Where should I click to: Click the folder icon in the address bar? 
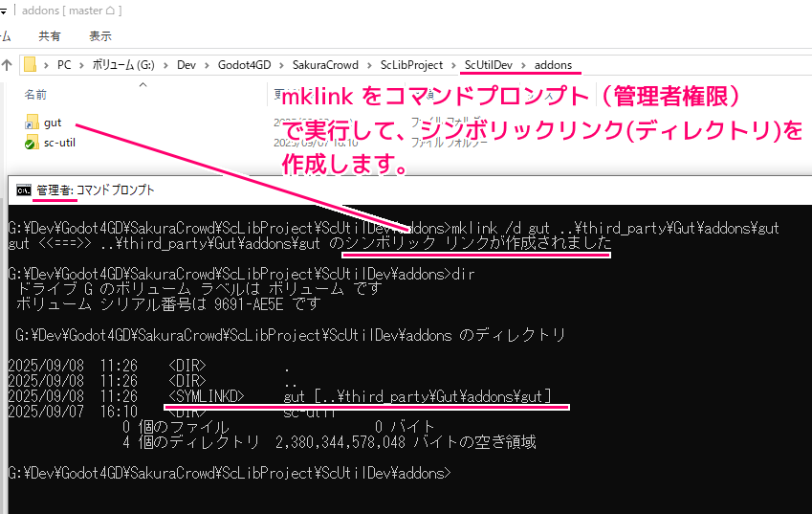tap(30, 65)
